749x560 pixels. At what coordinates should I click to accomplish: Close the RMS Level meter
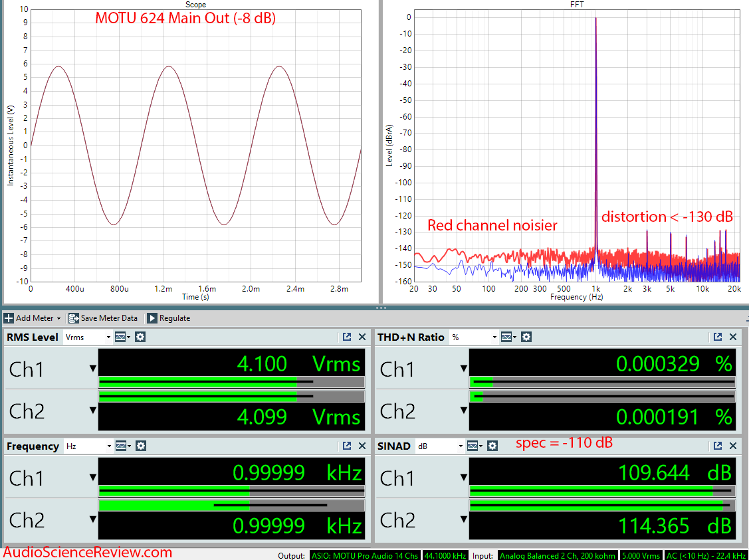tap(362, 337)
